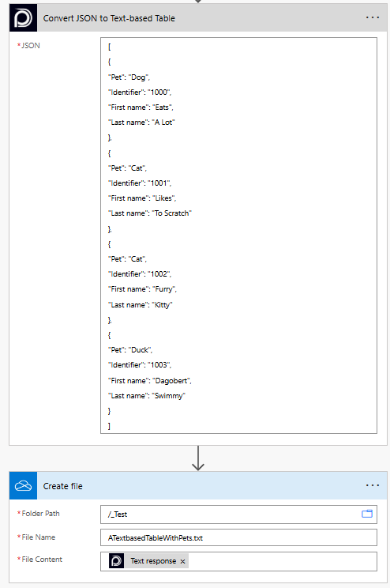Click the arrow connector above Create file
This screenshot has width=390, height=588.
click(x=198, y=458)
